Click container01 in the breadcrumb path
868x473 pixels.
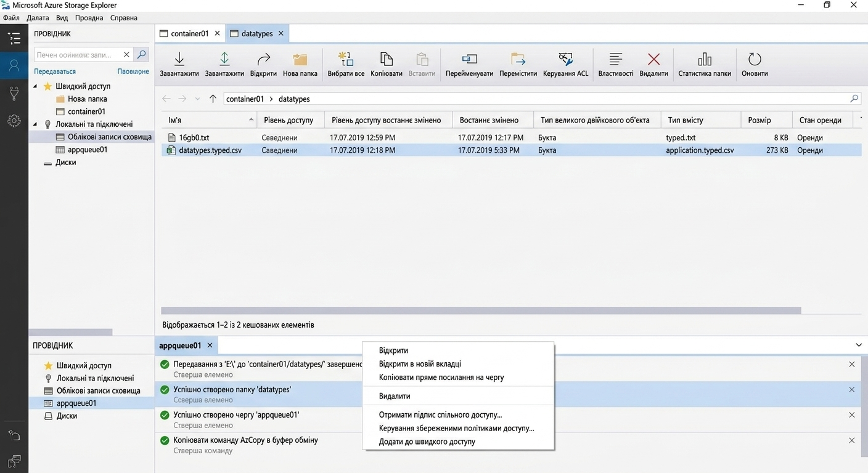coord(245,99)
